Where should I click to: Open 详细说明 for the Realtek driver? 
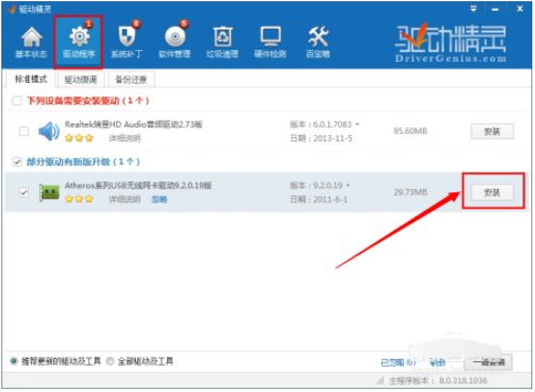point(125,138)
